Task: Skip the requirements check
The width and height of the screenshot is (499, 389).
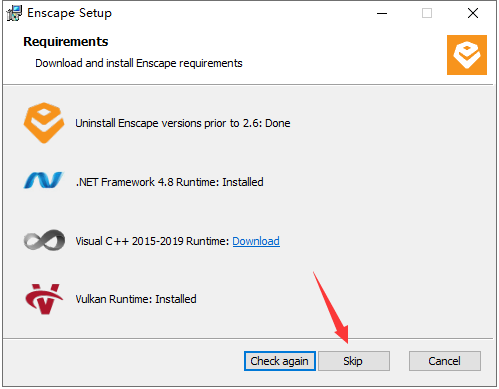Action: (x=354, y=361)
